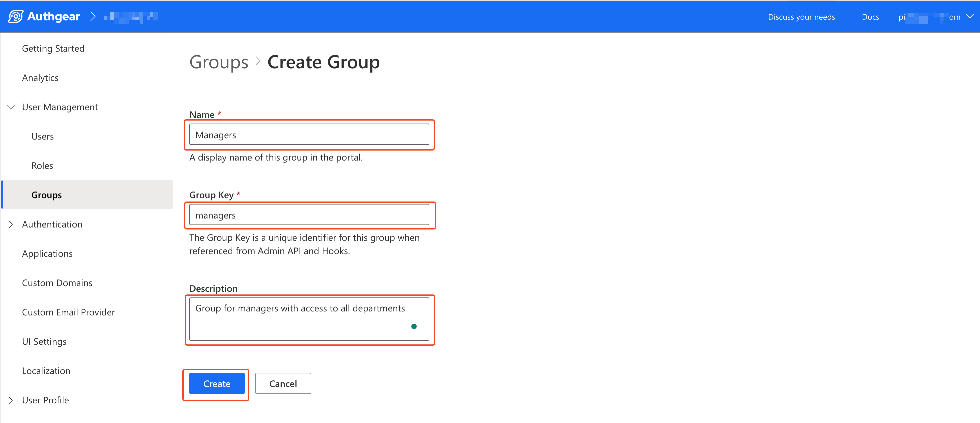The width and height of the screenshot is (980, 423).
Task: Click the Cancel button
Action: pos(283,383)
